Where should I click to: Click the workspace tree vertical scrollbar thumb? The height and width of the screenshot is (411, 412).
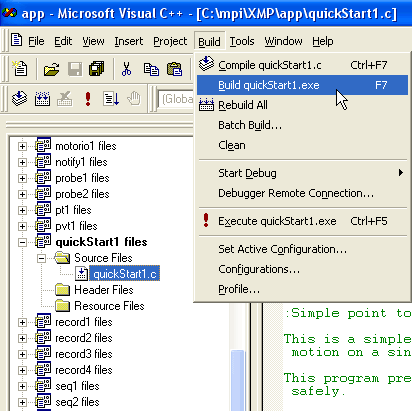[x=238, y=380]
